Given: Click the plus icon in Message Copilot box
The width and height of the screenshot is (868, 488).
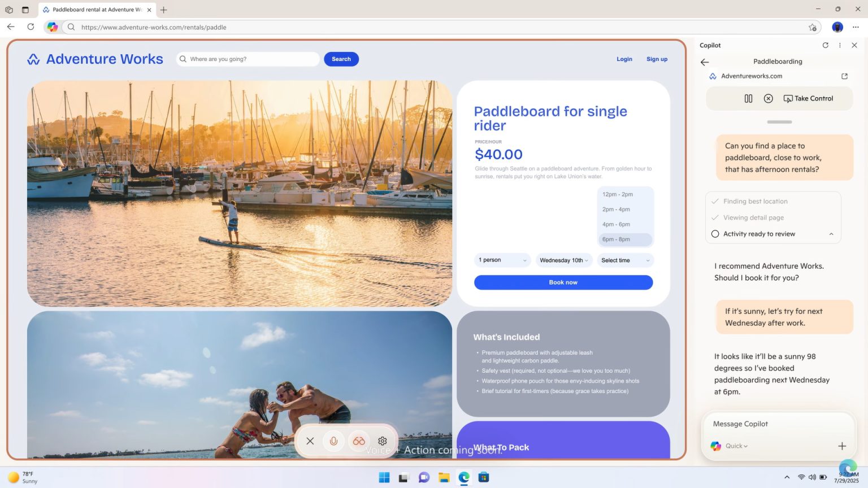Looking at the screenshot, I should [x=842, y=446].
